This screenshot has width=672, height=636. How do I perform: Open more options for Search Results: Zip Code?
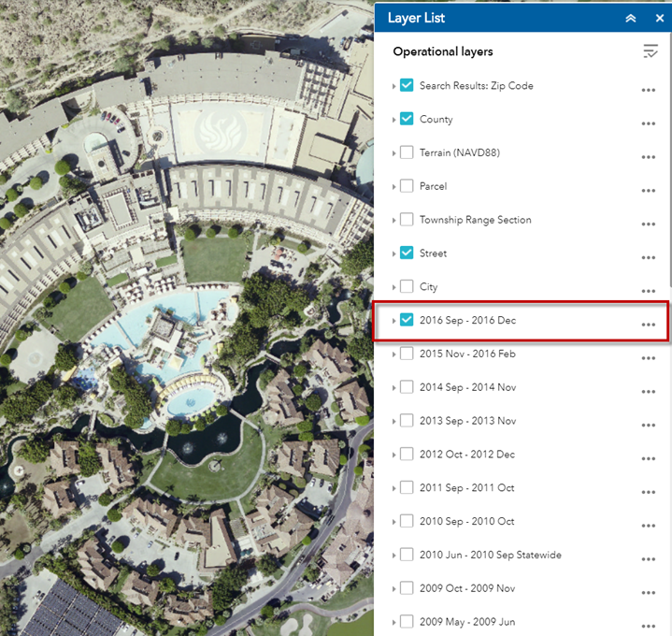pyautogui.click(x=648, y=90)
